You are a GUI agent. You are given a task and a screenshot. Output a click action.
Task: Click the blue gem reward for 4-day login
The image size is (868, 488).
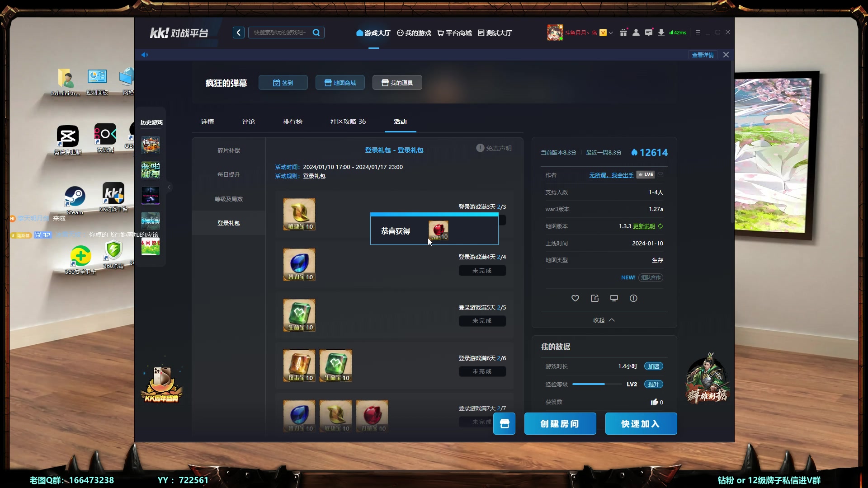coord(299,265)
